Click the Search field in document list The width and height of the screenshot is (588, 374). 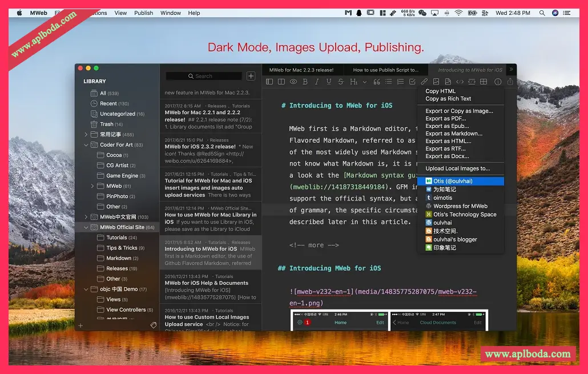pyautogui.click(x=204, y=76)
